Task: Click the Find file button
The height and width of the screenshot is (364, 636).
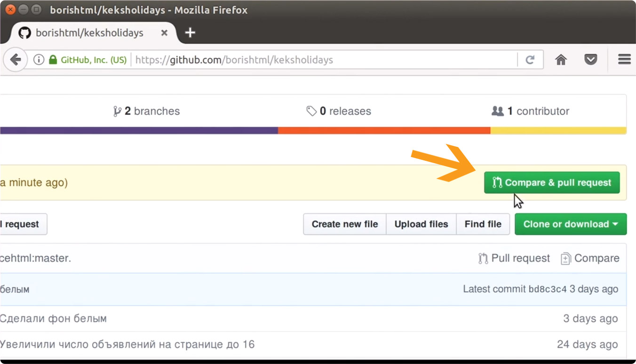Action: pos(483,224)
